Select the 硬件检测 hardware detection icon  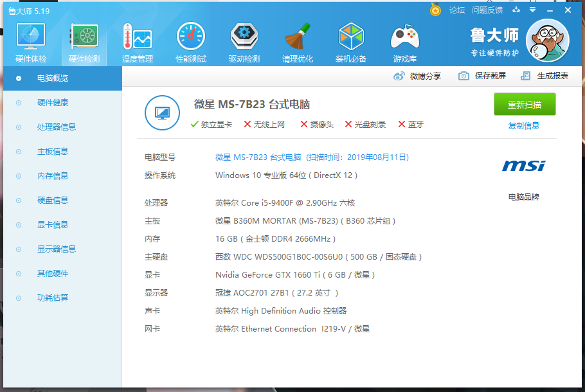tap(84, 42)
